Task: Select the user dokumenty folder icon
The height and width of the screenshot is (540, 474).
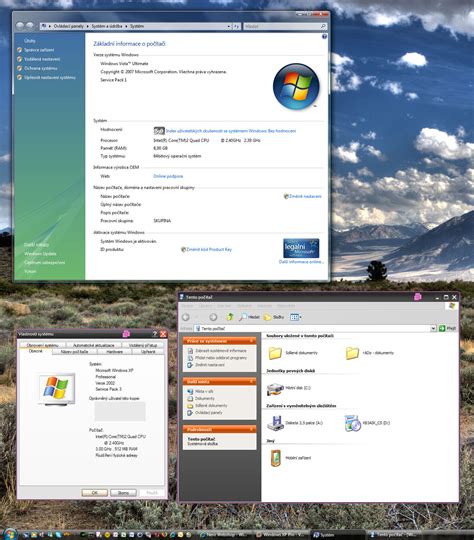Action: (x=352, y=353)
